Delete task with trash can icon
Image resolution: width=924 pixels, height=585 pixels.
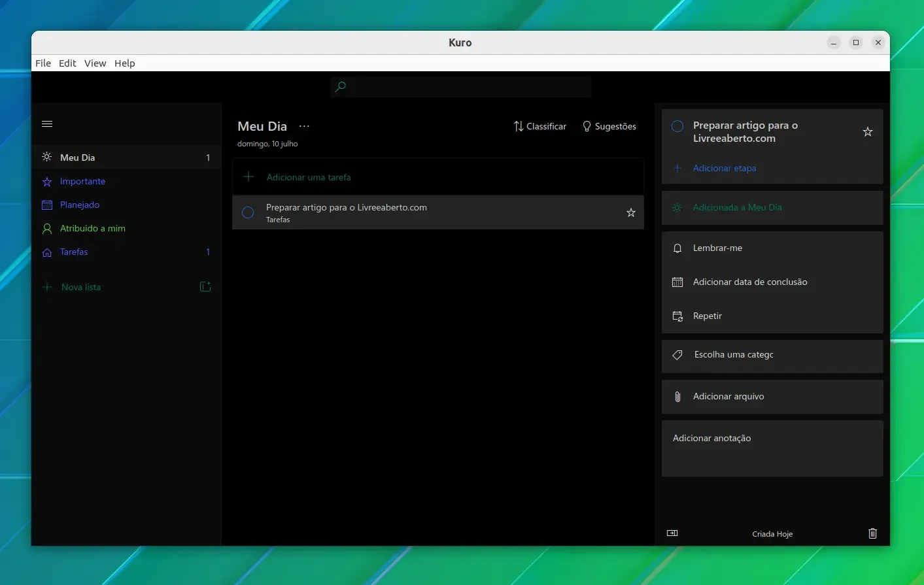pyautogui.click(x=872, y=533)
